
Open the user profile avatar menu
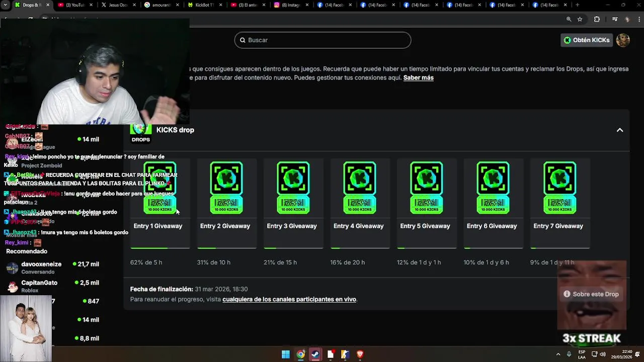pyautogui.click(x=623, y=40)
